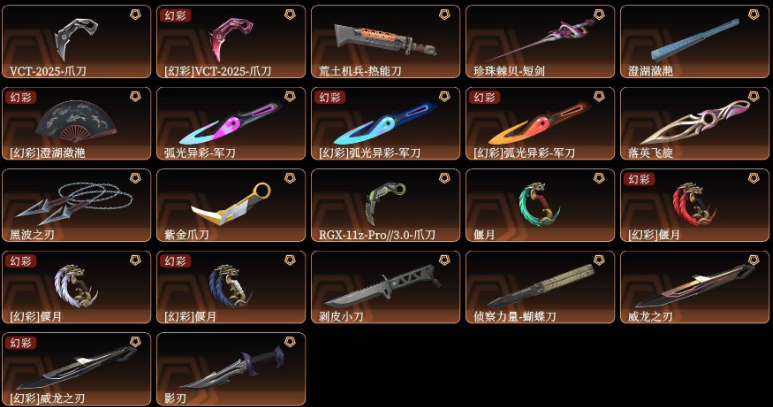The image size is (773, 407).
Task: Click the RGX-11z-Pro//3.0-爪刀 label
Action: point(377,235)
